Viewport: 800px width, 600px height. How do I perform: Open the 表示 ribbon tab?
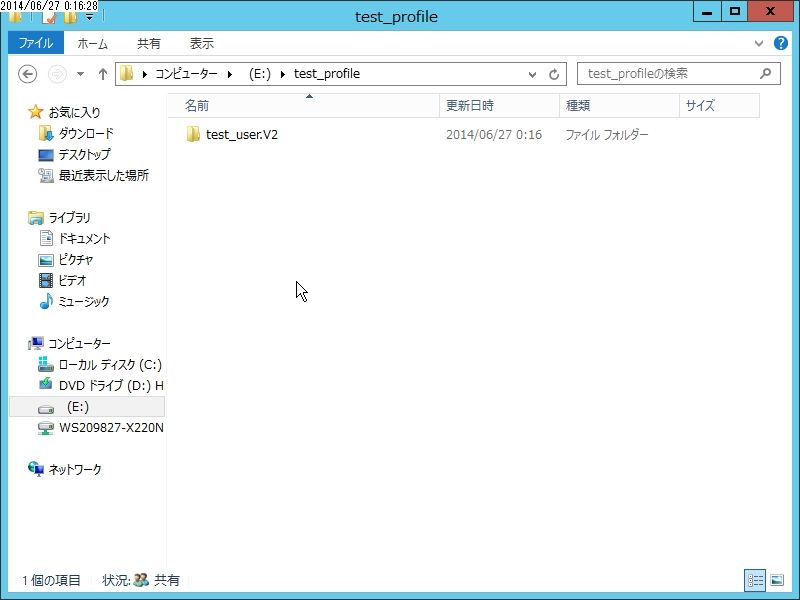pyautogui.click(x=202, y=43)
